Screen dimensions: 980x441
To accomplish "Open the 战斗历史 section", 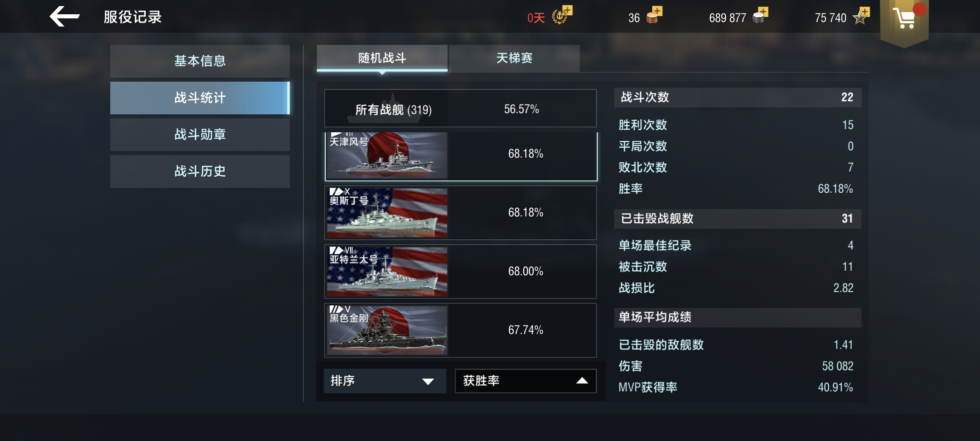I will (200, 171).
